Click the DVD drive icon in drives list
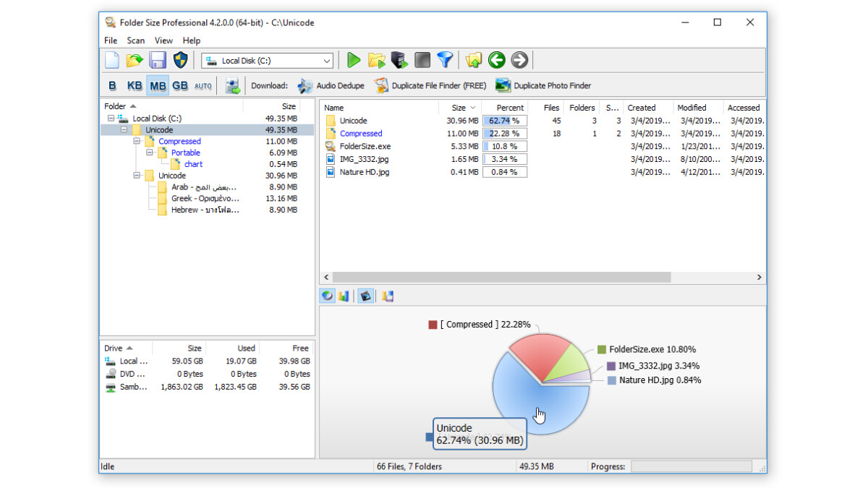This screenshot has height=488, width=868. point(111,374)
